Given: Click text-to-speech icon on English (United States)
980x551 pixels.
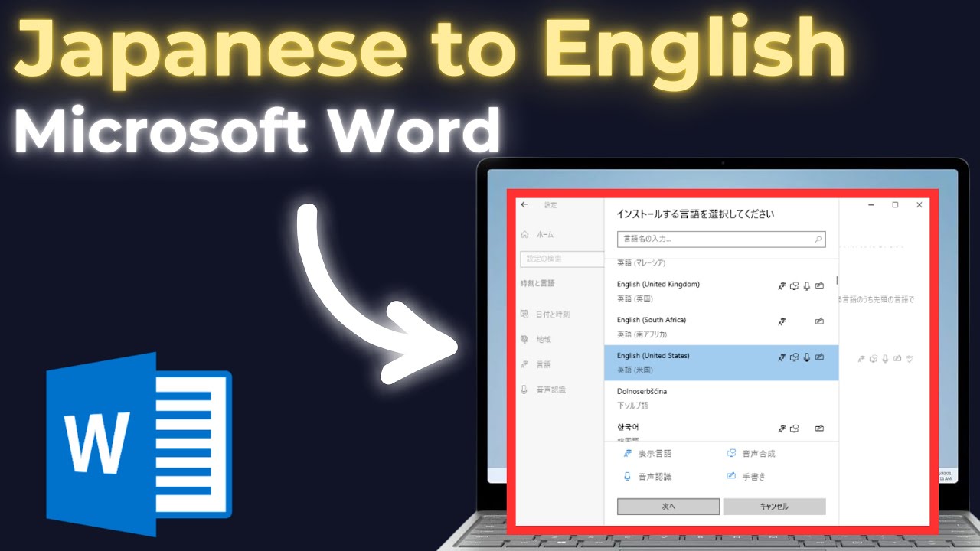Looking at the screenshot, I should click(x=795, y=357).
